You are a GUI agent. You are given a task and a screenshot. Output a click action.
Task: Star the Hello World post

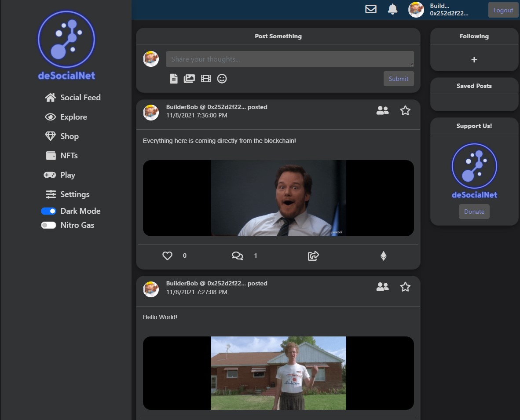[x=405, y=287]
